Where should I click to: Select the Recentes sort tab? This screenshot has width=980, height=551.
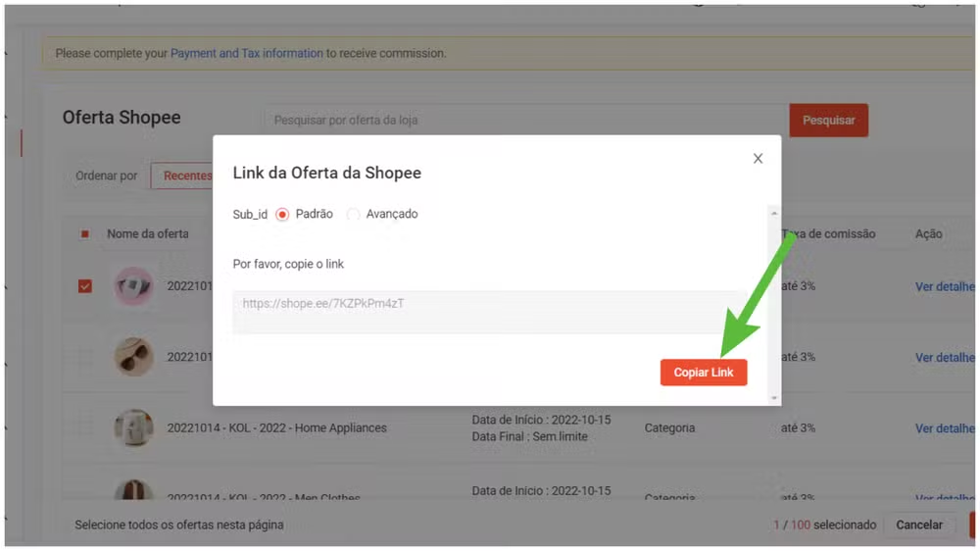(x=182, y=175)
